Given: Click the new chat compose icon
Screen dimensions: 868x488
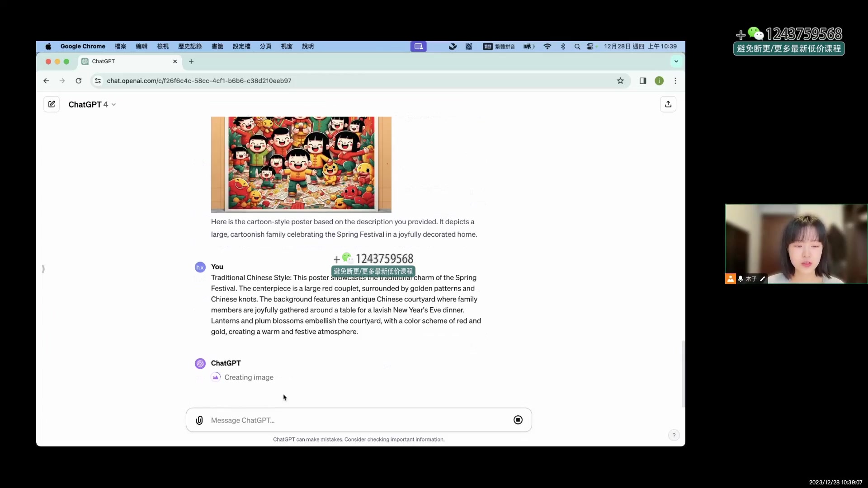Looking at the screenshot, I should click(52, 103).
